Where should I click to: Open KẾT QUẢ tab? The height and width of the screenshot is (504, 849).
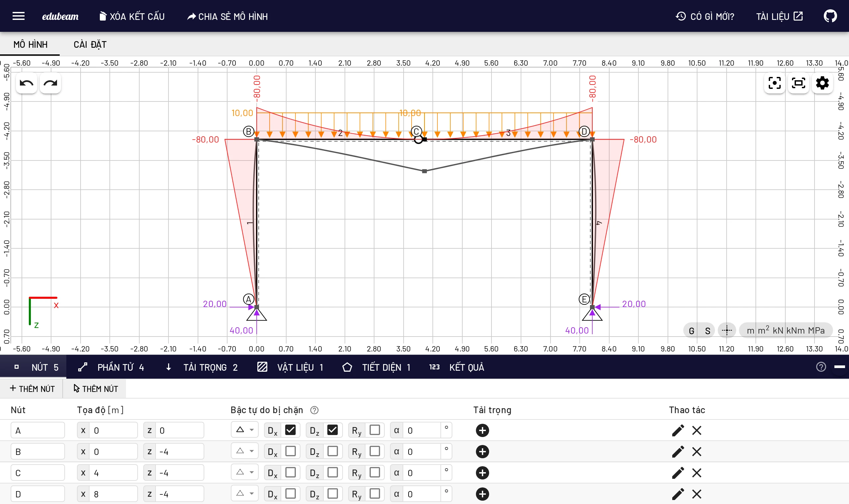(457, 367)
